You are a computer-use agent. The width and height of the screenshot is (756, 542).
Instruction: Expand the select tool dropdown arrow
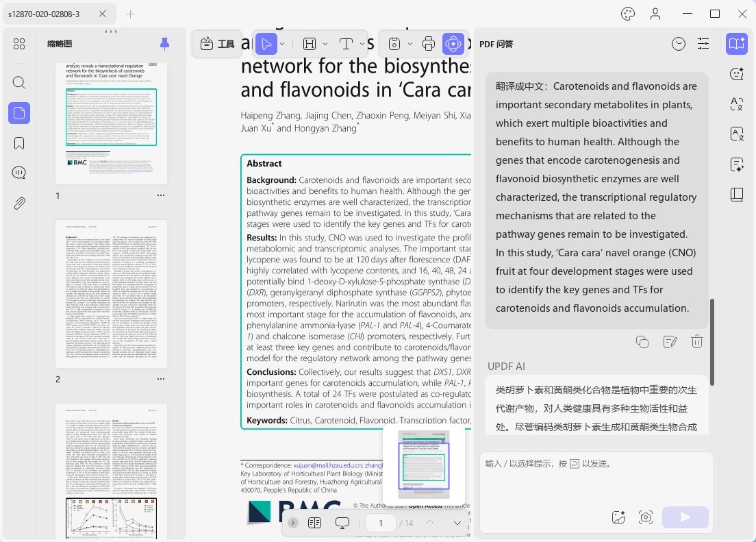pos(282,44)
